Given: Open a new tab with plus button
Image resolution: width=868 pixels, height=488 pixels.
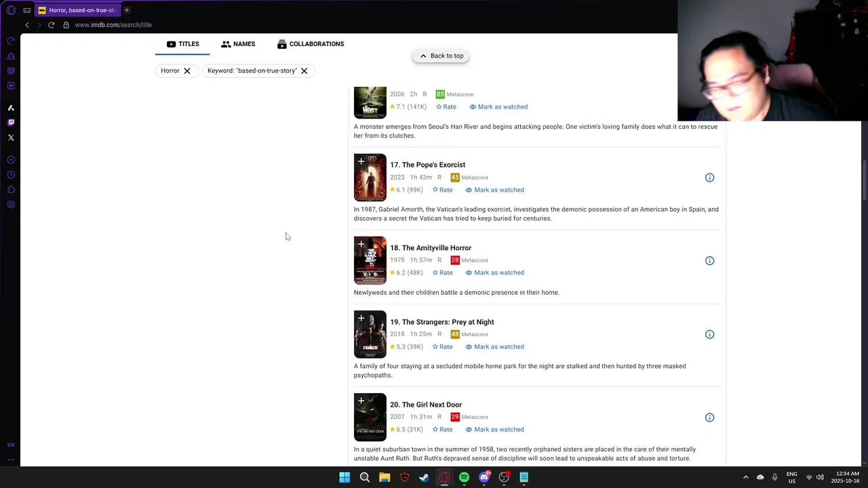Looking at the screenshot, I should tap(126, 10).
